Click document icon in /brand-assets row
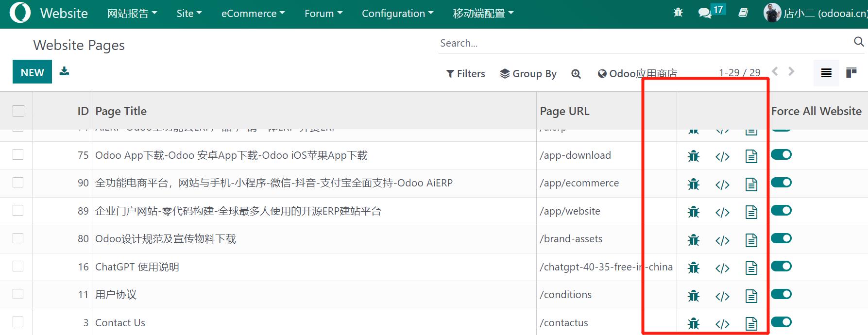This screenshot has width=868, height=335. (x=751, y=240)
